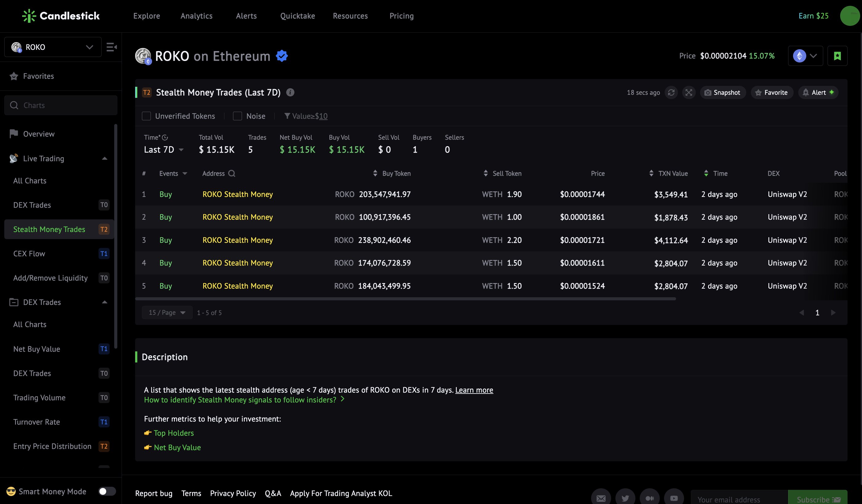Image resolution: width=862 pixels, height=504 pixels.
Task: Click the green bookmark icon near the price
Action: [x=837, y=56]
